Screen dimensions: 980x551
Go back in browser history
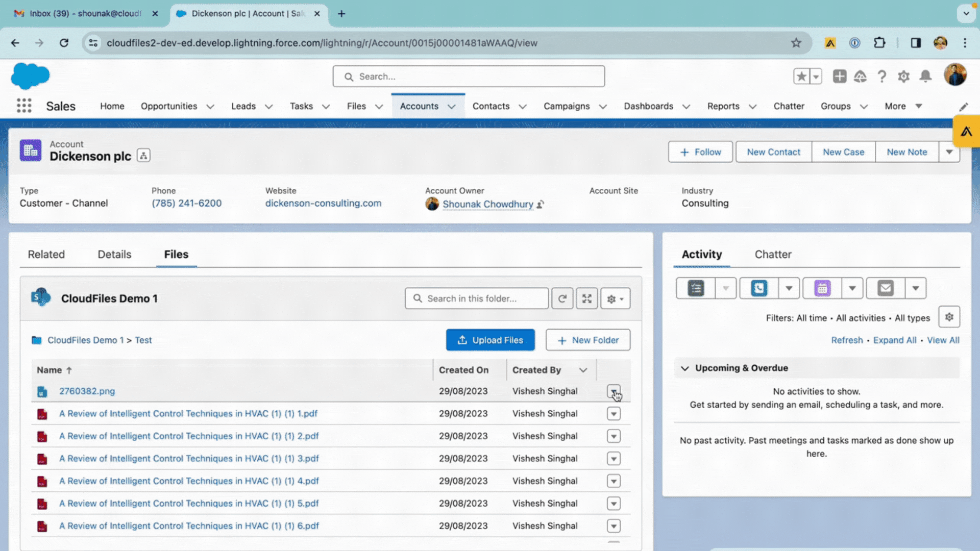15,43
